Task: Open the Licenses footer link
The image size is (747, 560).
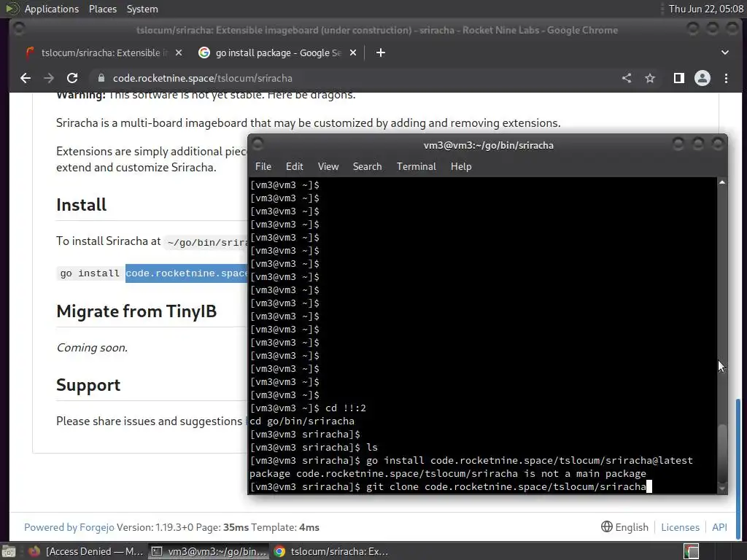Action: [x=680, y=527]
